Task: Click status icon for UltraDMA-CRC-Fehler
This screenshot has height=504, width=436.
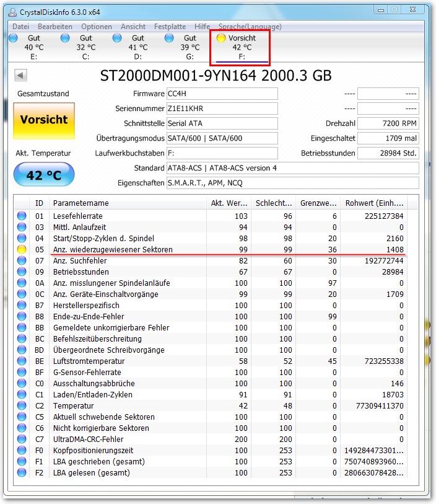Action: 22,439
